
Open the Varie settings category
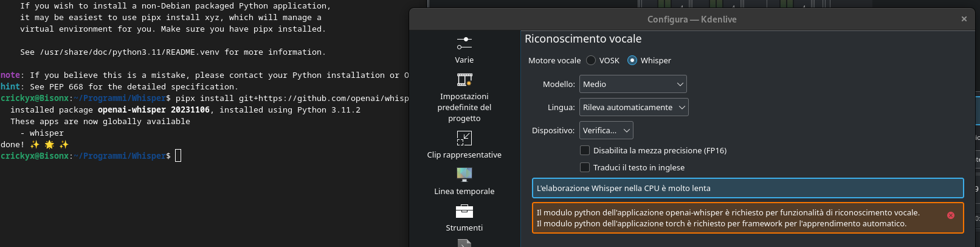pyautogui.click(x=464, y=50)
